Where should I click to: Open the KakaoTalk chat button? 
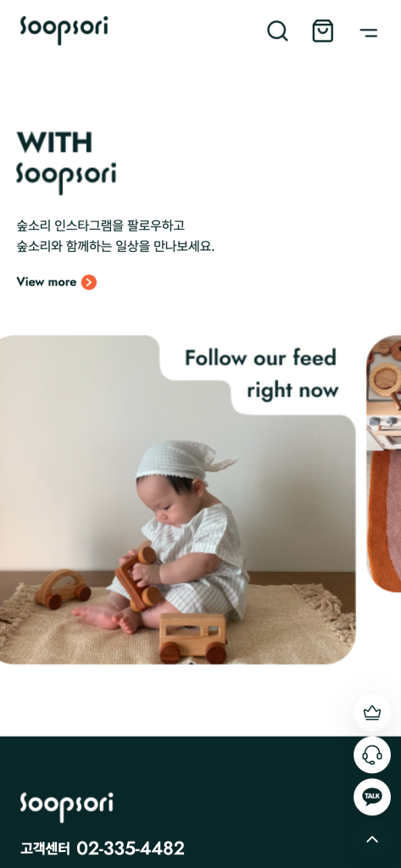372,797
